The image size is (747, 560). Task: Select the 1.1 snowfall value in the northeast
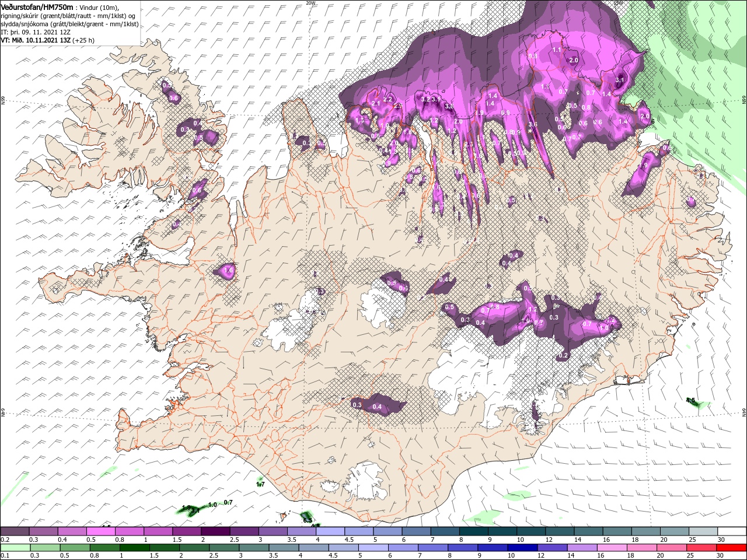[557, 50]
